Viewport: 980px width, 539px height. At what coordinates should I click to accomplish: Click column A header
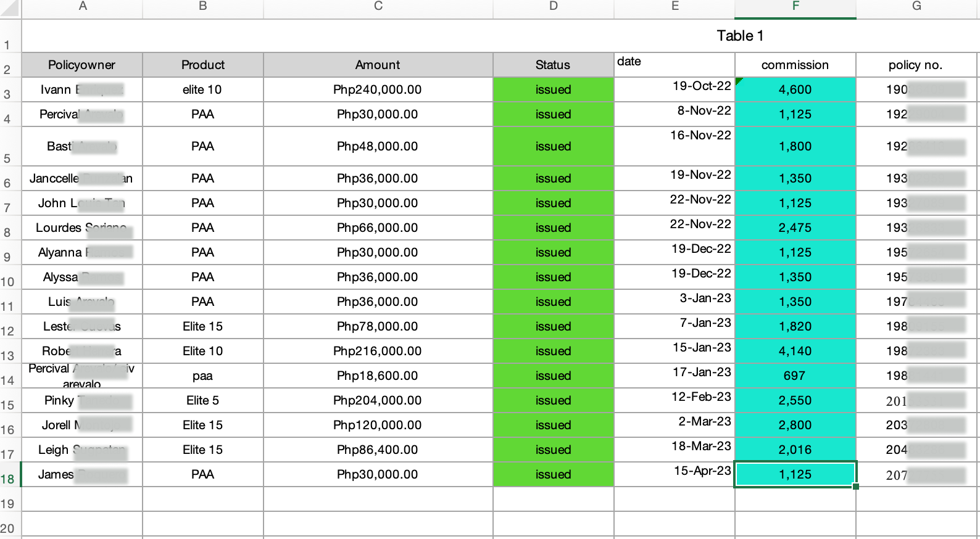coord(83,7)
